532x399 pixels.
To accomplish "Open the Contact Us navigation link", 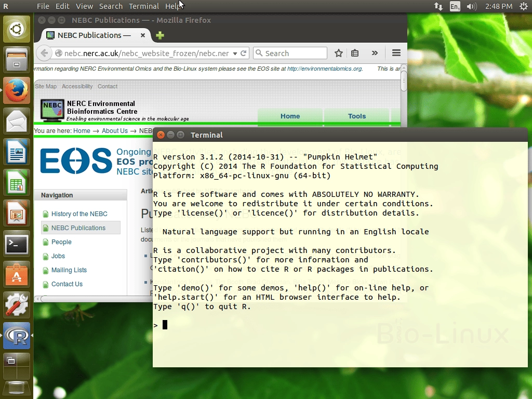I will (x=67, y=284).
